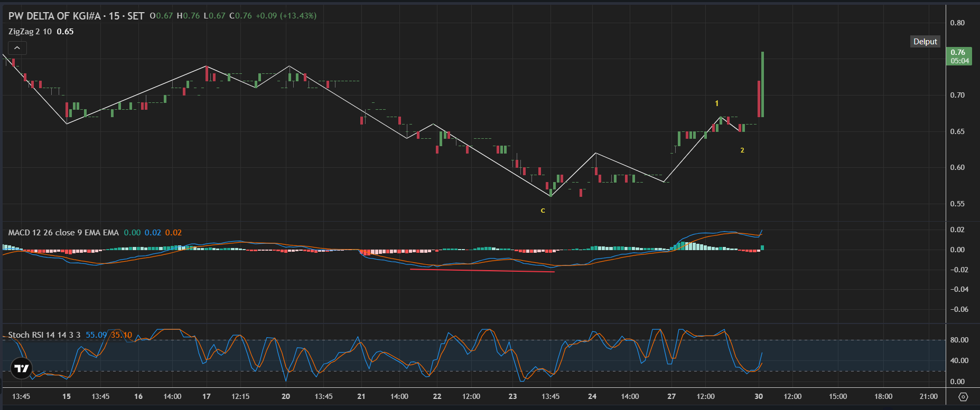Open time axis settings gear

[963, 397]
